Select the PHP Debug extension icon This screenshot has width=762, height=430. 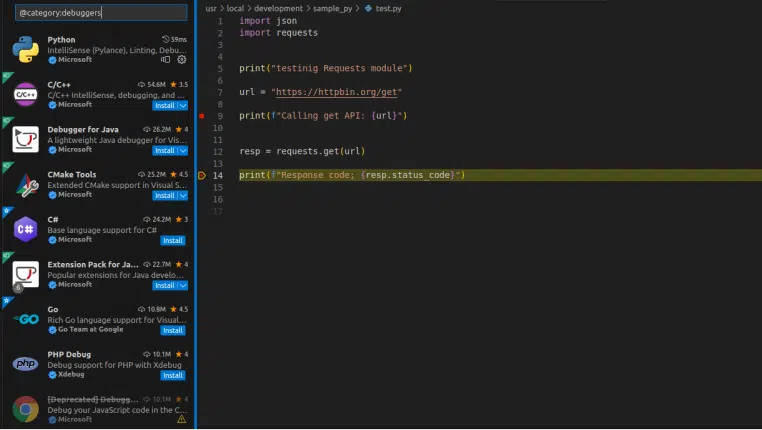[x=25, y=364]
